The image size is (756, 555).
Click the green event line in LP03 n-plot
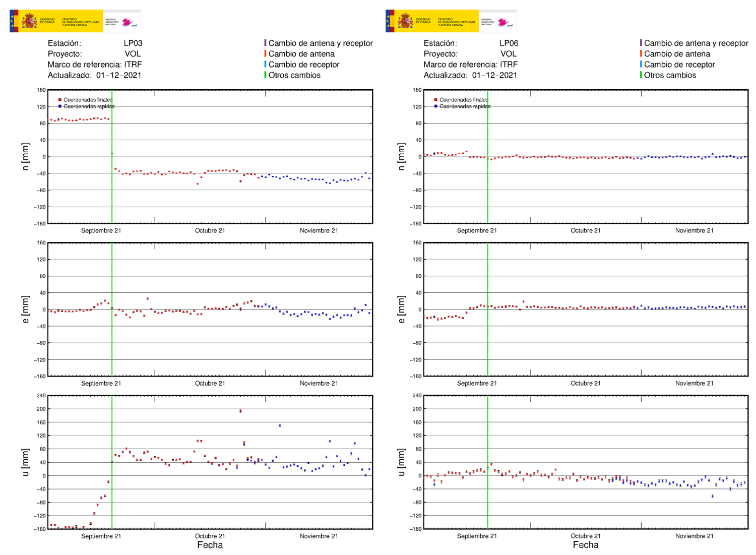(x=112, y=156)
